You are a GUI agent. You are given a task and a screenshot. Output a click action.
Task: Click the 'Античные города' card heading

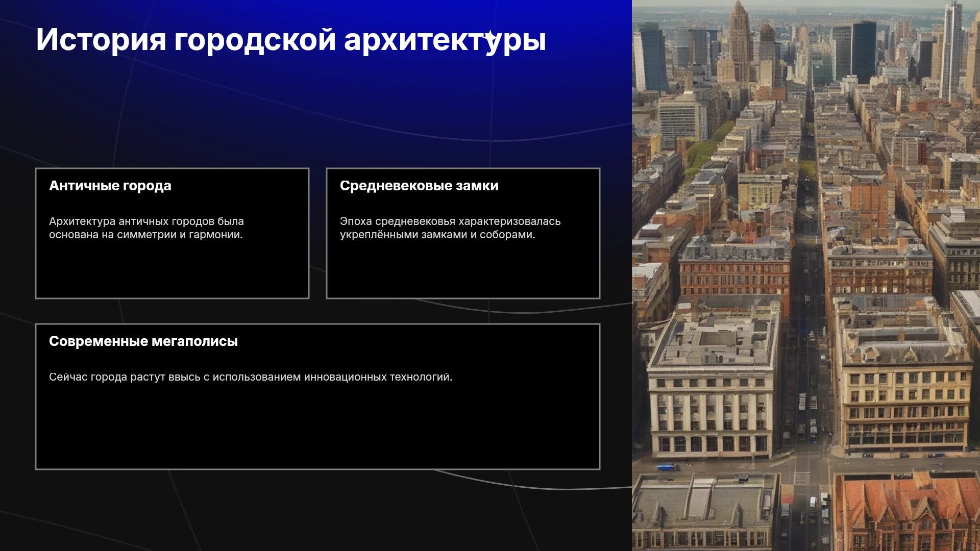point(110,186)
